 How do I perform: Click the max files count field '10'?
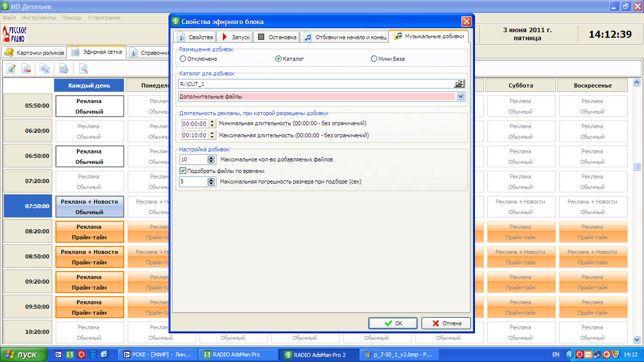pos(194,159)
